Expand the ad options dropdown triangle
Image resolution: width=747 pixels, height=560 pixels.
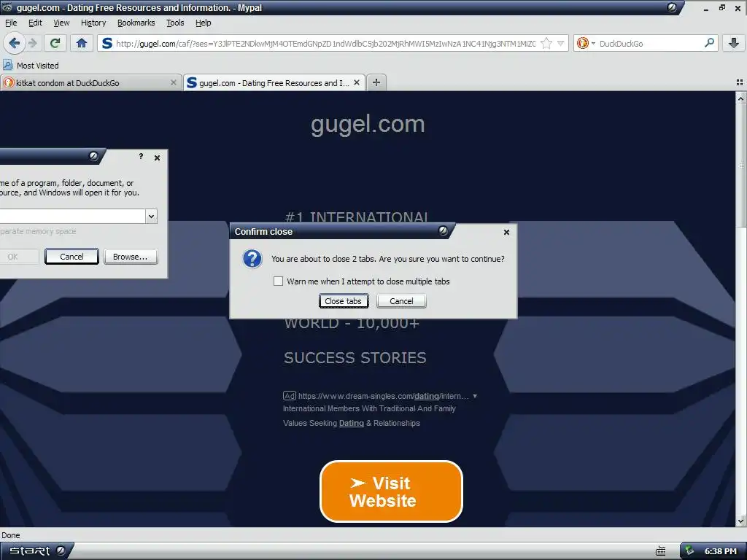474,396
